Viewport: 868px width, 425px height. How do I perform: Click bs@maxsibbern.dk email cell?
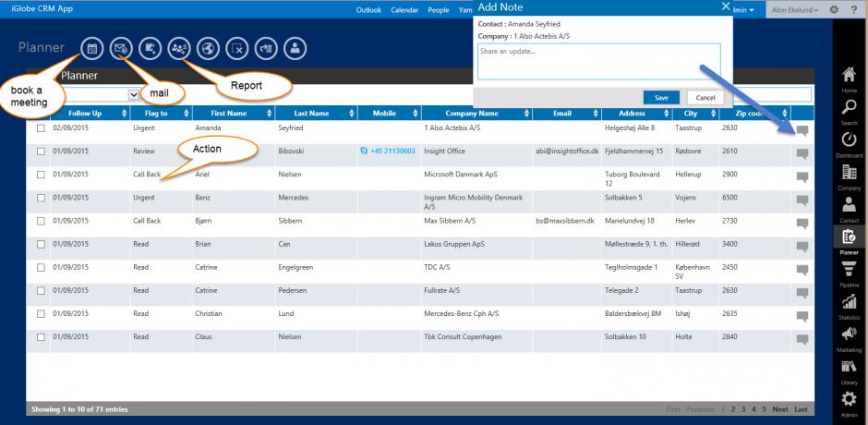(564, 221)
